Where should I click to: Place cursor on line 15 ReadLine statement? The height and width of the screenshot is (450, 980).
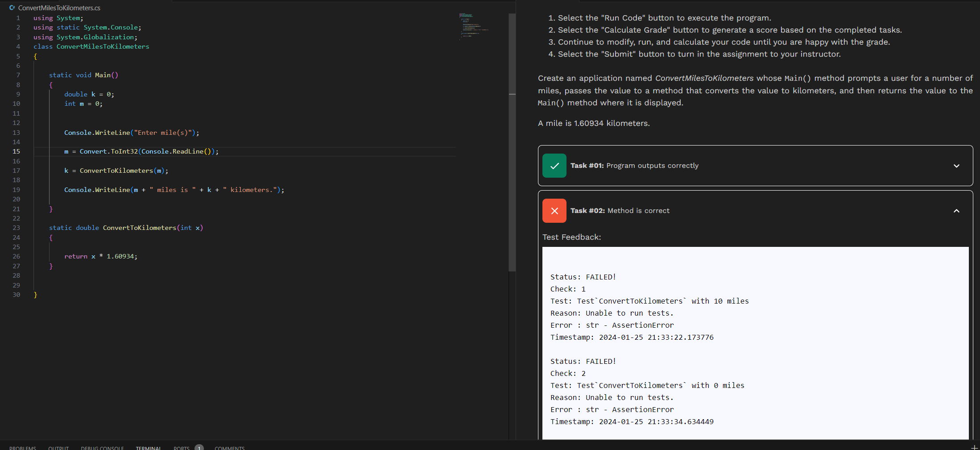pos(141,151)
